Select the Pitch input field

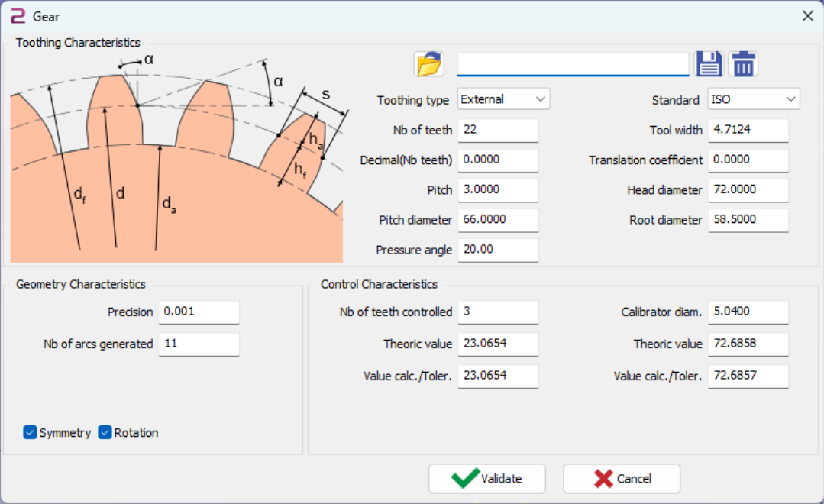498,190
